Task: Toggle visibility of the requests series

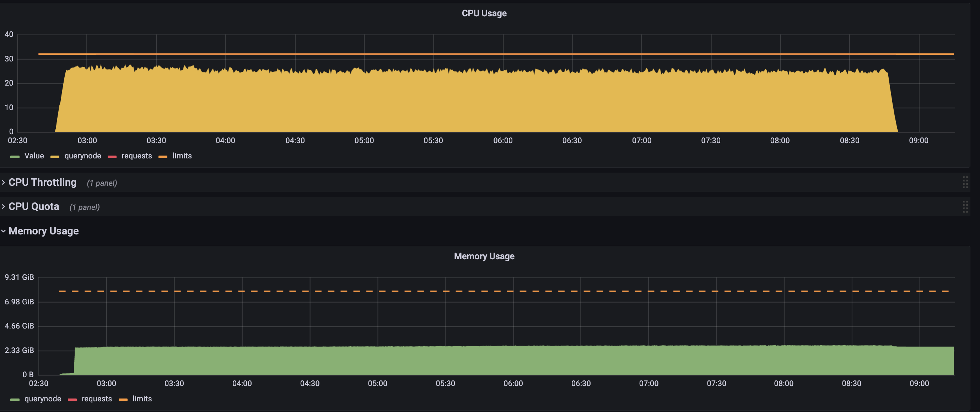Action: pyautogui.click(x=136, y=156)
